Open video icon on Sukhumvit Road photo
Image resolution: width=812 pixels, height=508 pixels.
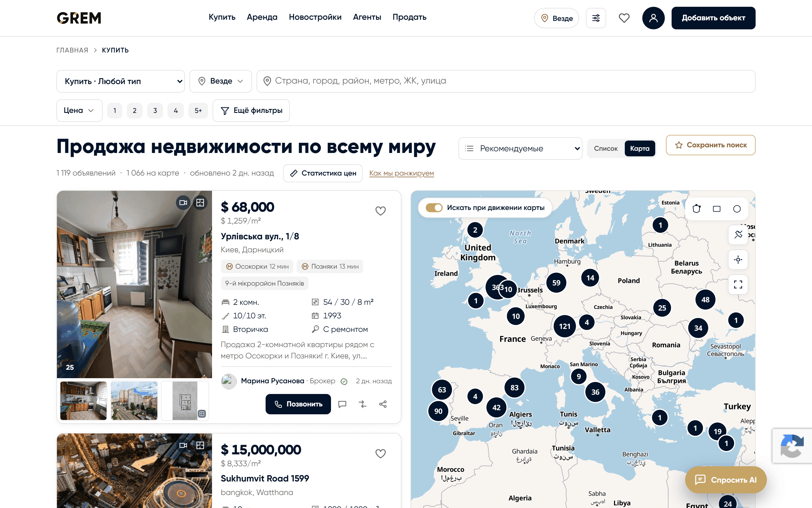point(183,445)
